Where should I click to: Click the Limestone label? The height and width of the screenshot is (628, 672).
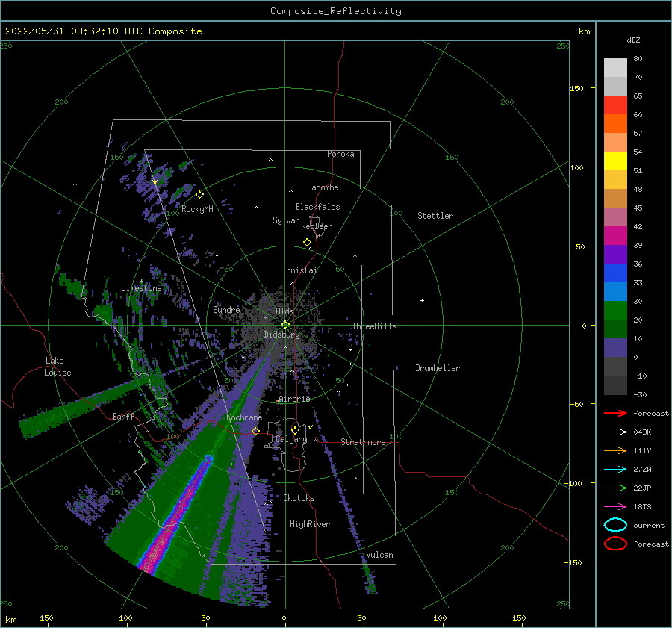(x=141, y=288)
